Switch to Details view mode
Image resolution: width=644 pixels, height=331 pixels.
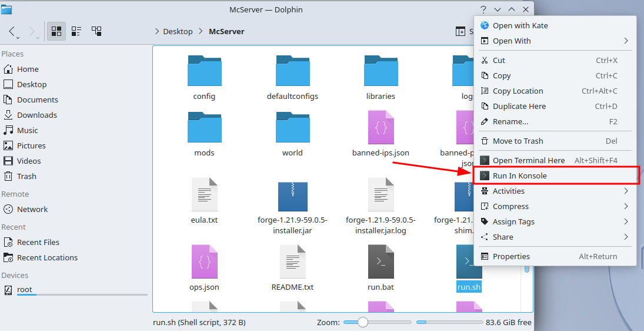click(96, 31)
